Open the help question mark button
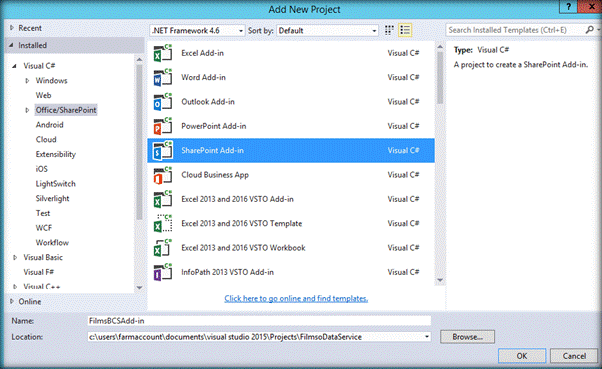 pyautogui.click(x=569, y=7)
